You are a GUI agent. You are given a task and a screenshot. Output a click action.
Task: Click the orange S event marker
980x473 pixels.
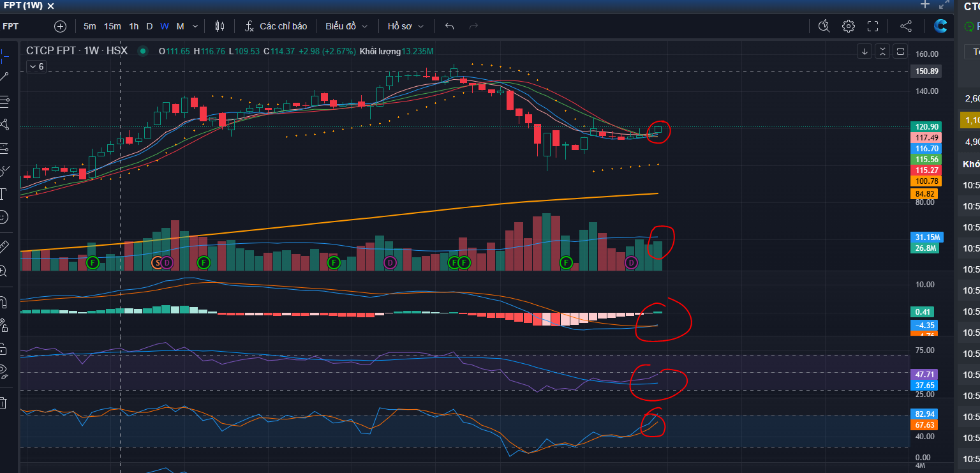157,262
